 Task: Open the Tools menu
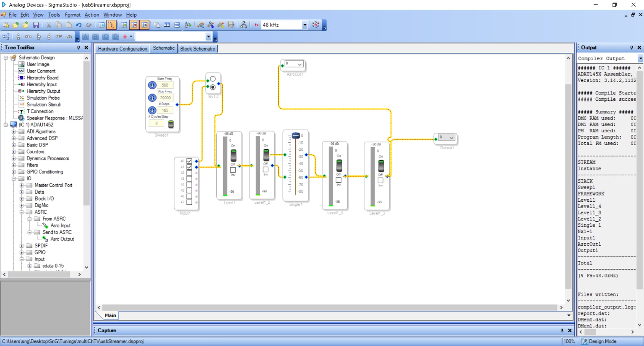point(54,15)
